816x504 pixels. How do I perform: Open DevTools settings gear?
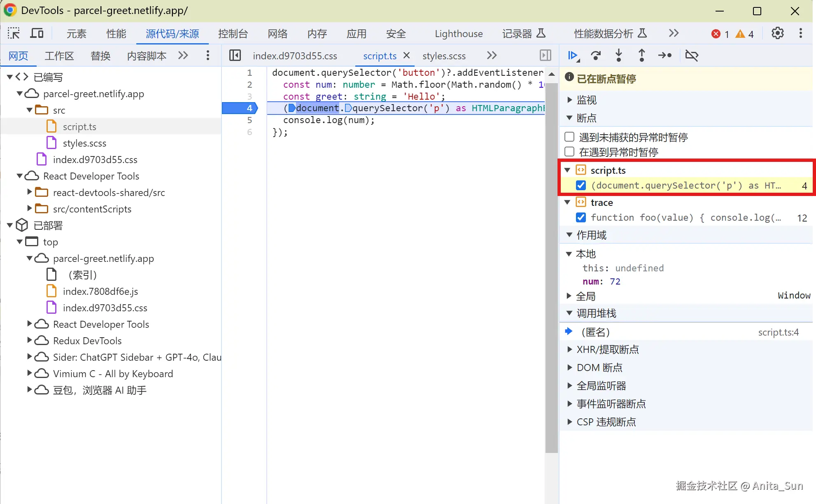pos(777,33)
